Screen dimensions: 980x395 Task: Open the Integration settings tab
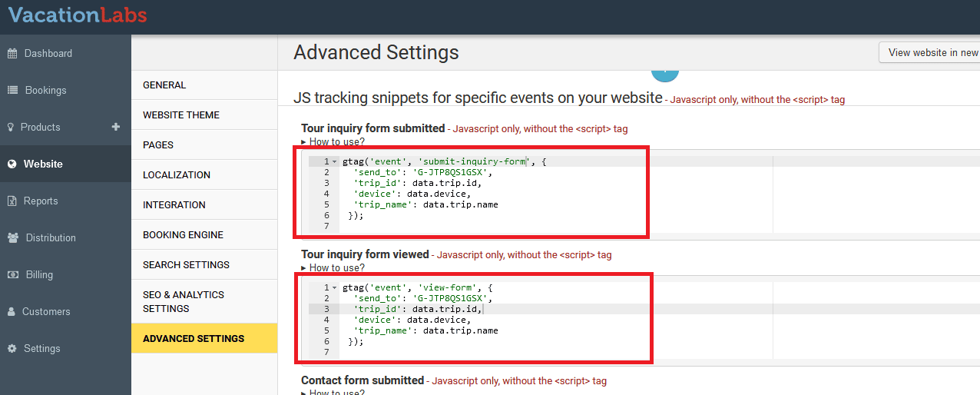pos(174,205)
